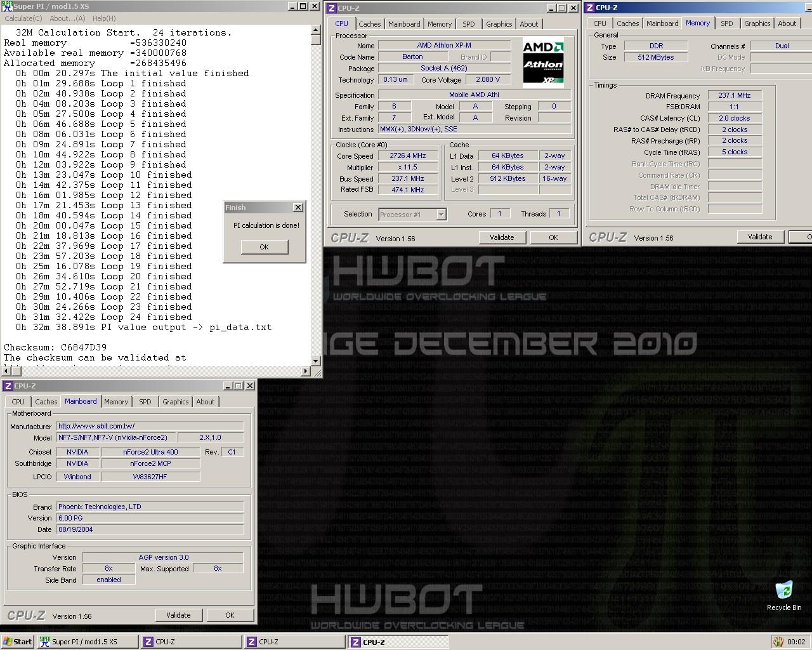Image resolution: width=812 pixels, height=650 pixels.
Task: Activate the third CPU-Z taskbar button
Action: (x=398, y=642)
